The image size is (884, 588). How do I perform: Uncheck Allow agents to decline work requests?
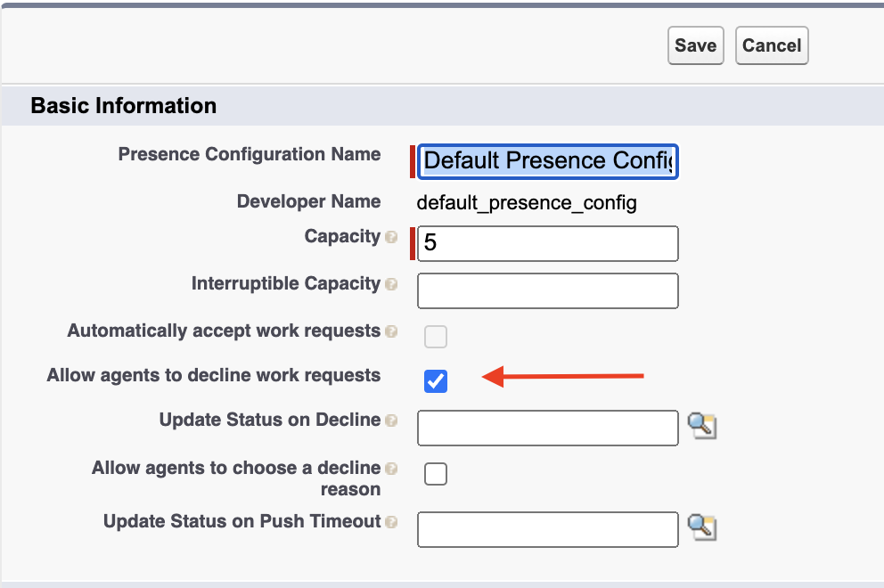coord(436,381)
